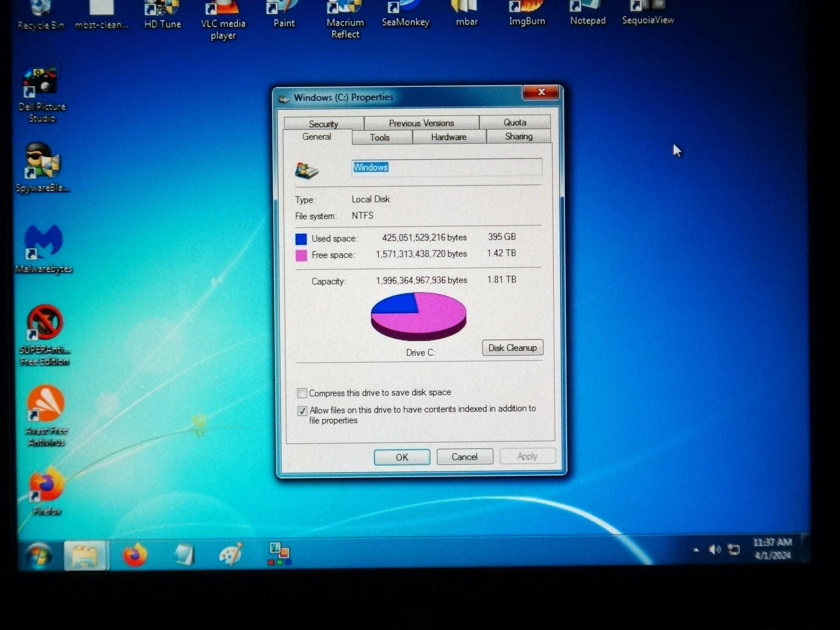The height and width of the screenshot is (630, 840).
Task: Launch VLC media player shortcut
Action: tap(223, 20)
